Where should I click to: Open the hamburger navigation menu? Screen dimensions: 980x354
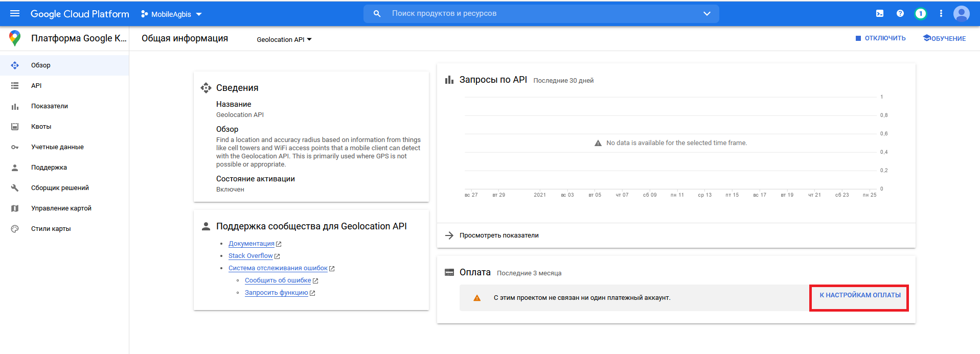tap(15, 14)
